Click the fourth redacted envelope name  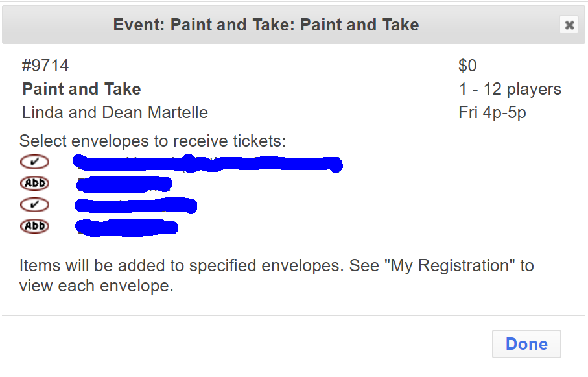tap(126, 228)
